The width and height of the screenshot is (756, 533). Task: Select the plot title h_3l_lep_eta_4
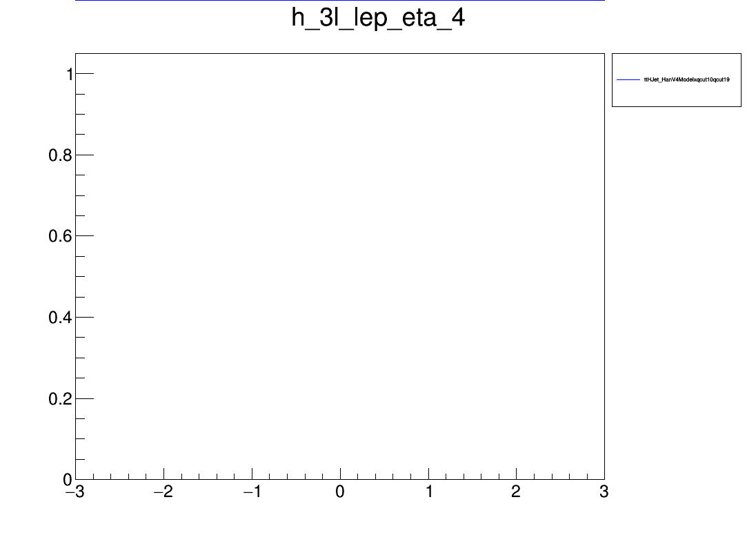click(x=378, y=19)
